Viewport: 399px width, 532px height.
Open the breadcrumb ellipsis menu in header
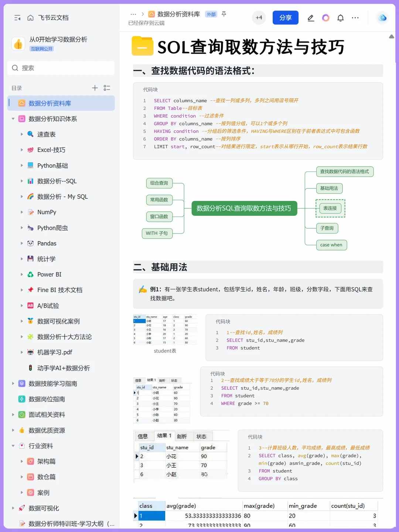pos(133,14)
